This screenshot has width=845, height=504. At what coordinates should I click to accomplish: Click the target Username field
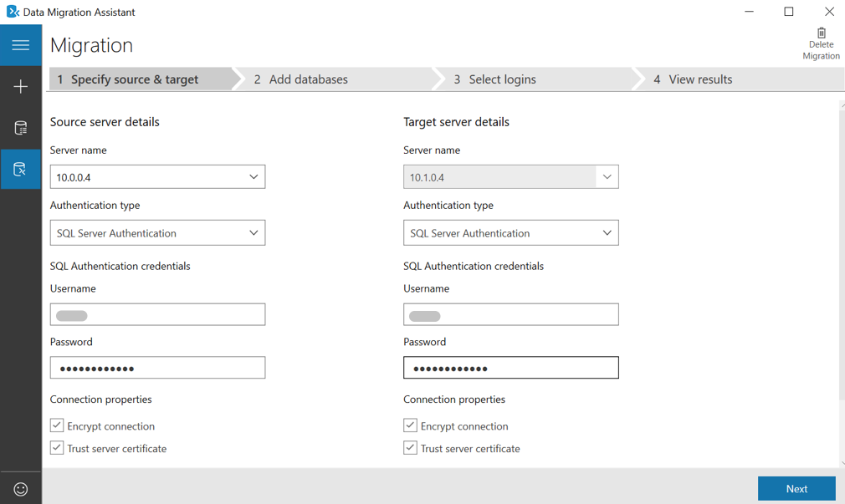[511, 314]
